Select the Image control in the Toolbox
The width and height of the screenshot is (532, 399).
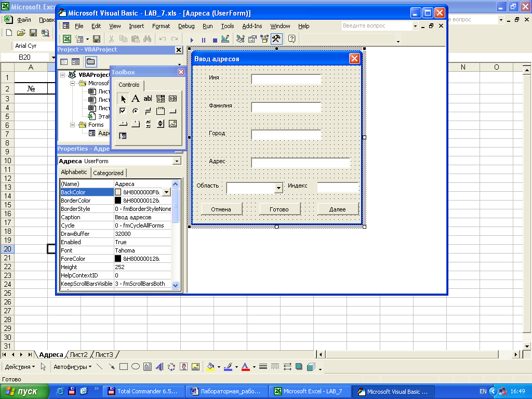coord(172,124)
